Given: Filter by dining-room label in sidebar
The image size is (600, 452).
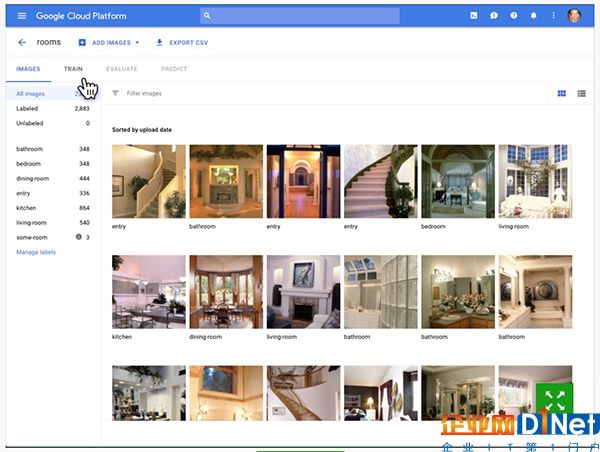Looking at the screenshot, I should [x=53, y=178].
